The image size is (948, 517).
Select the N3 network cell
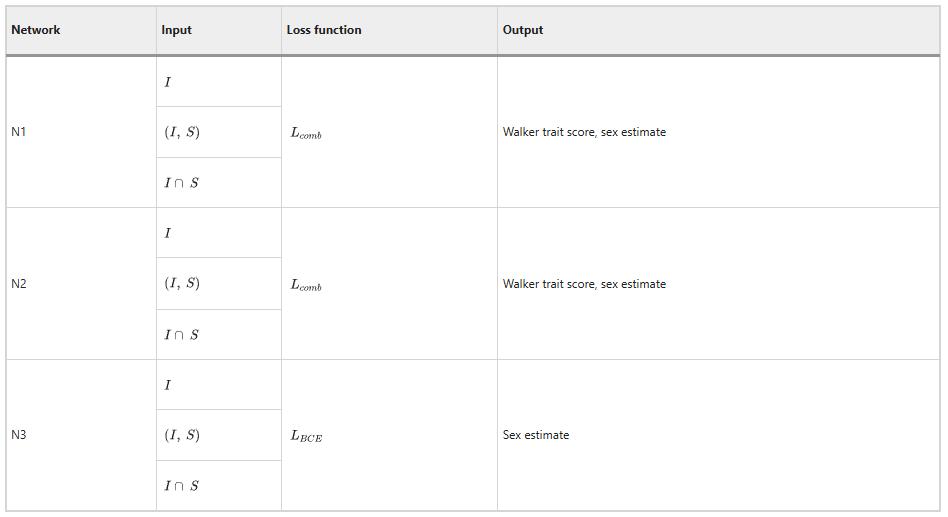click(19, 435)
